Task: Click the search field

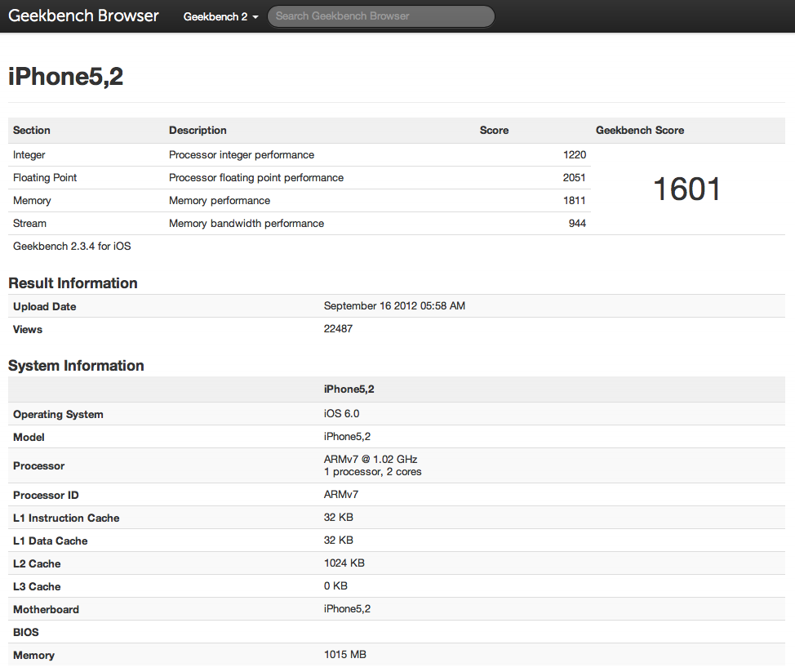Action: (380, 16)
